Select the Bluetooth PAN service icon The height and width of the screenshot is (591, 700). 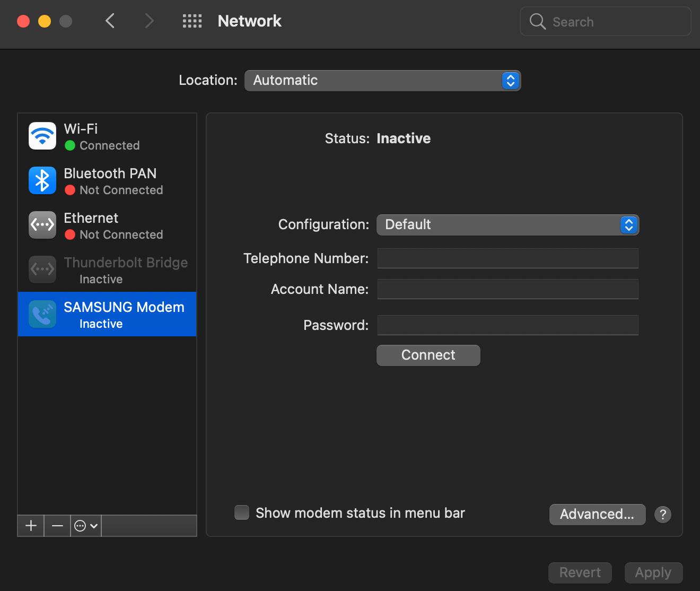pos(42,180)
